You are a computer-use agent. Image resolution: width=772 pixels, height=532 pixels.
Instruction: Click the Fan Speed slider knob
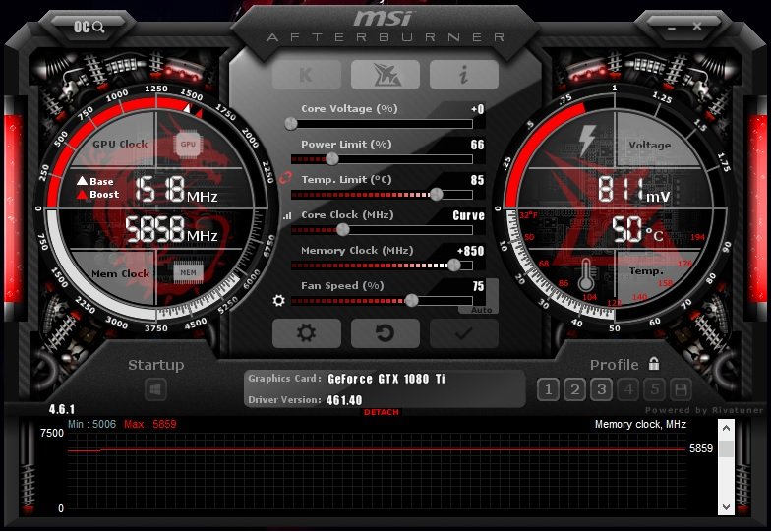[x=412, y=301]
